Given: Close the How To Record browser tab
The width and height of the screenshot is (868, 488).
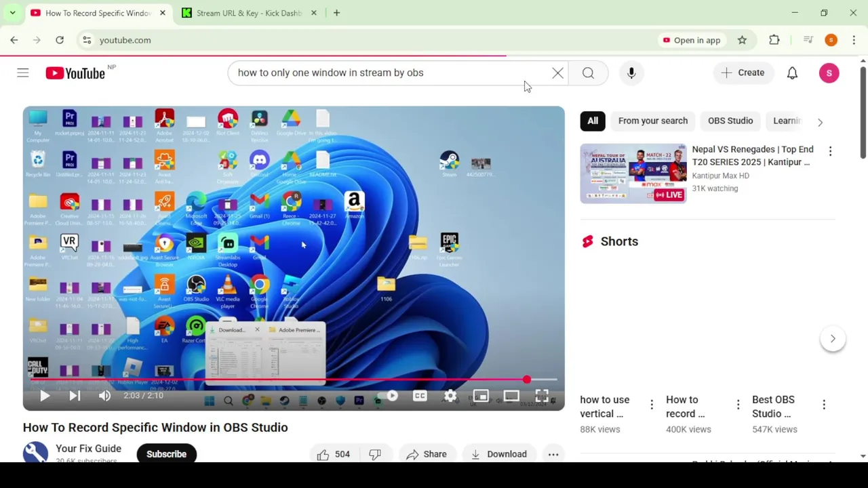Looking at the screenshot, I should tap(162, 13).
